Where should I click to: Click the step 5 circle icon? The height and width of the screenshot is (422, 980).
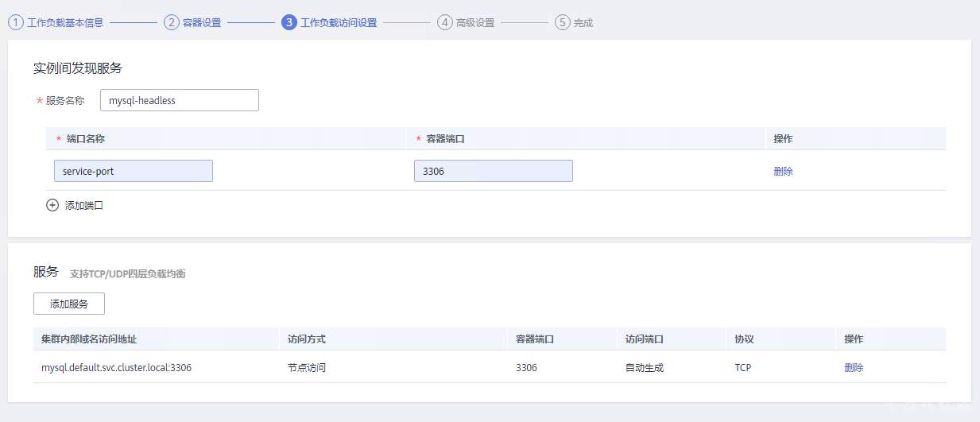coord(562,22)
